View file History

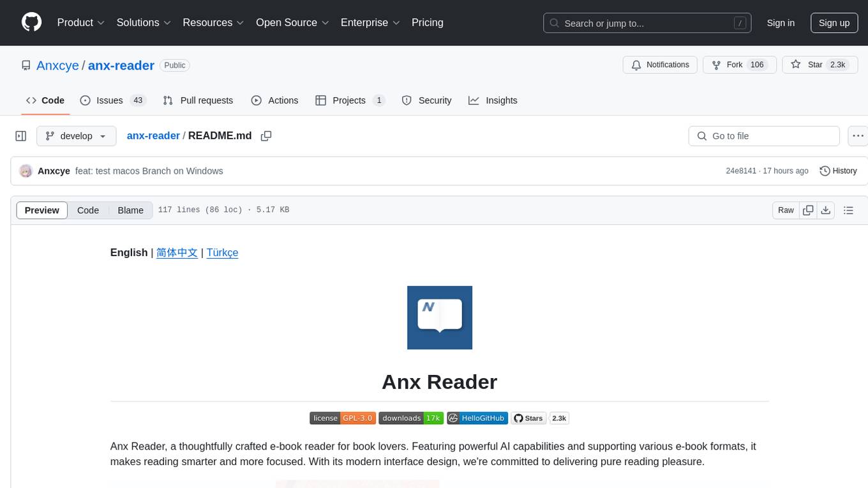[x=838, y=171]
